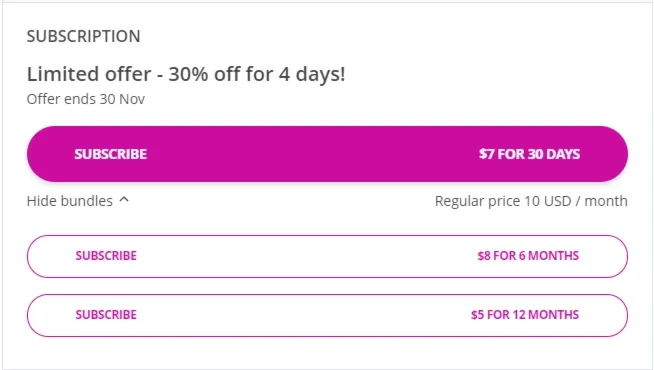The image size is (654, 370).
Task: Click the $8 FOR 6 MONTHS price label
Action: [528, 255]
